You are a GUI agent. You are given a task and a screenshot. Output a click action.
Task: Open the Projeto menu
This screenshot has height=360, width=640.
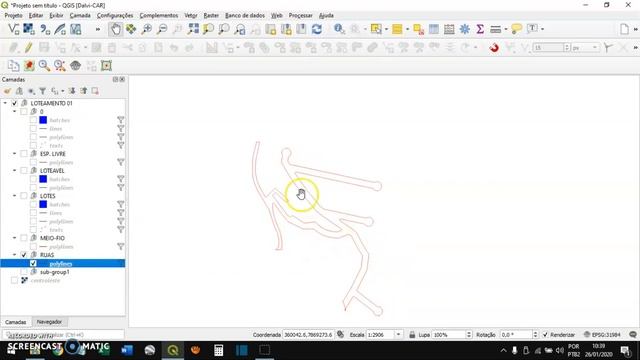tap(13, 16)
